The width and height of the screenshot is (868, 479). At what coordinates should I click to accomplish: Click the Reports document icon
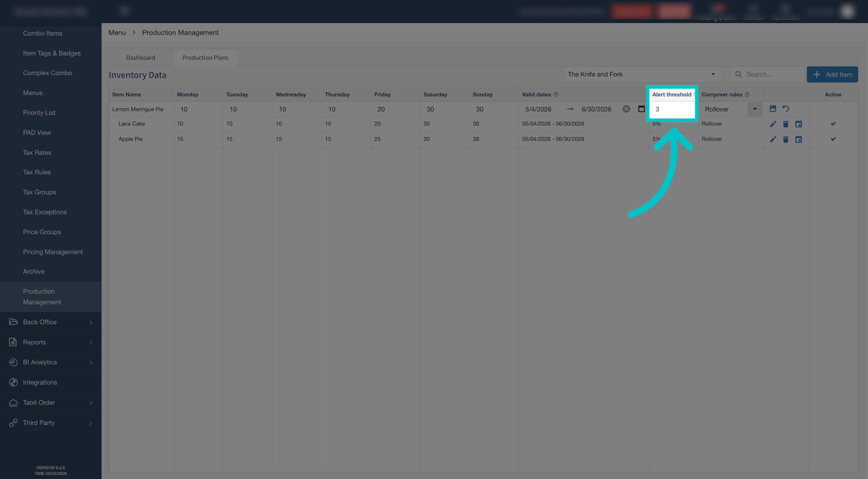(13, 342)
